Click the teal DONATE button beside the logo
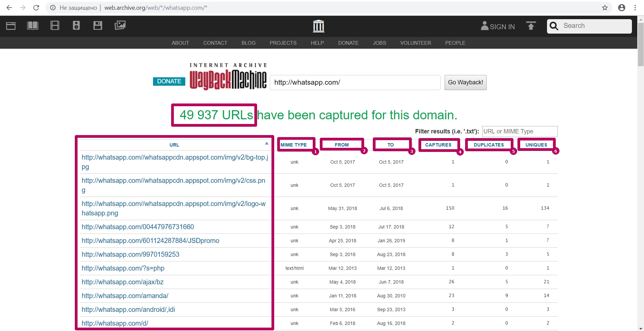Image resolution: width=644 pixels, height=331 pixels. coord(169,81)
